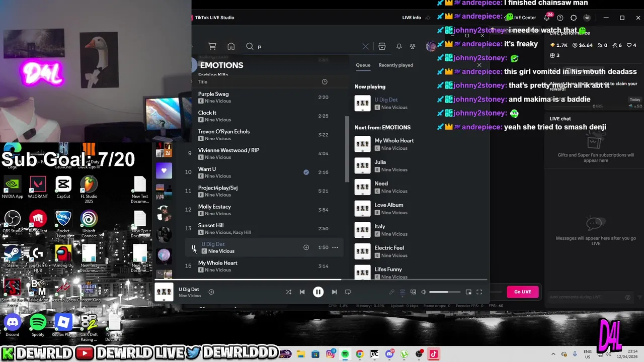The height and width of the screenshot is (362, 644).
Task: Skip to the next track
Action: tap(334, 292)
